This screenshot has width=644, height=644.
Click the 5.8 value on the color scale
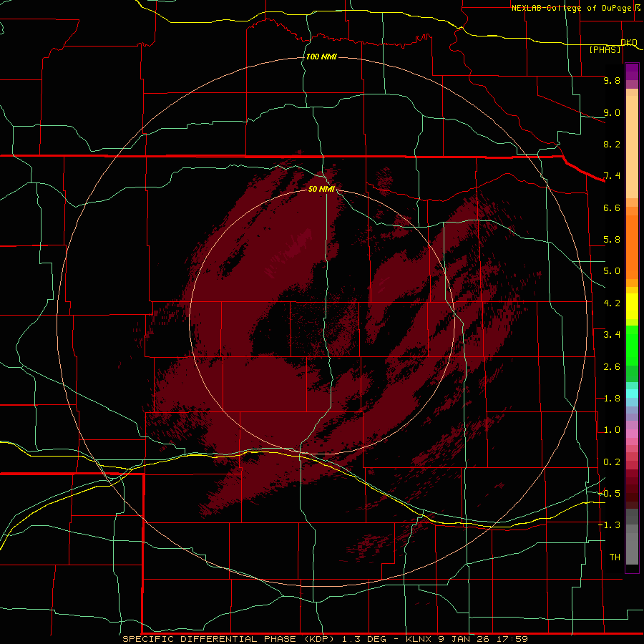click(x=612, y=240)
